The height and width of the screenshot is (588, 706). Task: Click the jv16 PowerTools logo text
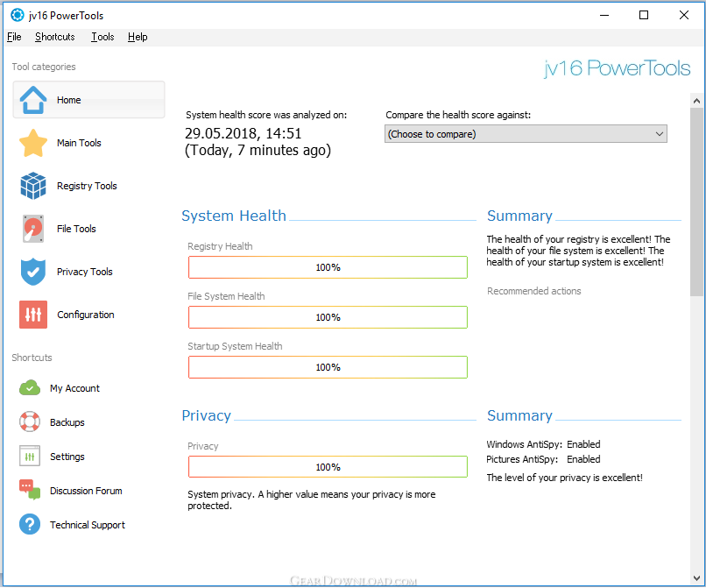[617, 68]
